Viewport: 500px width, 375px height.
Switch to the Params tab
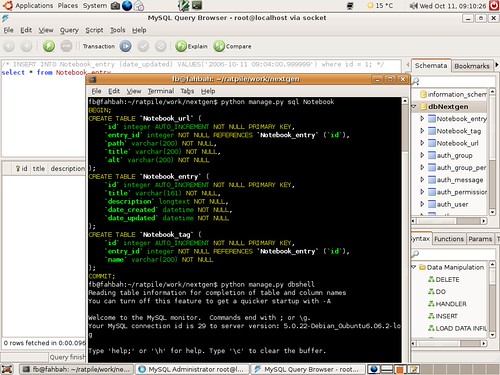(x=480, y=239)
